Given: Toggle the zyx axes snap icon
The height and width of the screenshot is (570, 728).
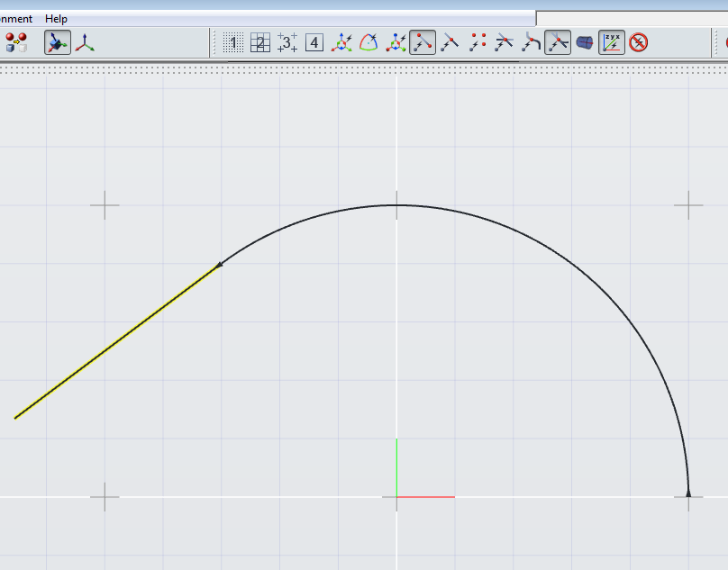Looking at the screenshot, I should point(612,42).
